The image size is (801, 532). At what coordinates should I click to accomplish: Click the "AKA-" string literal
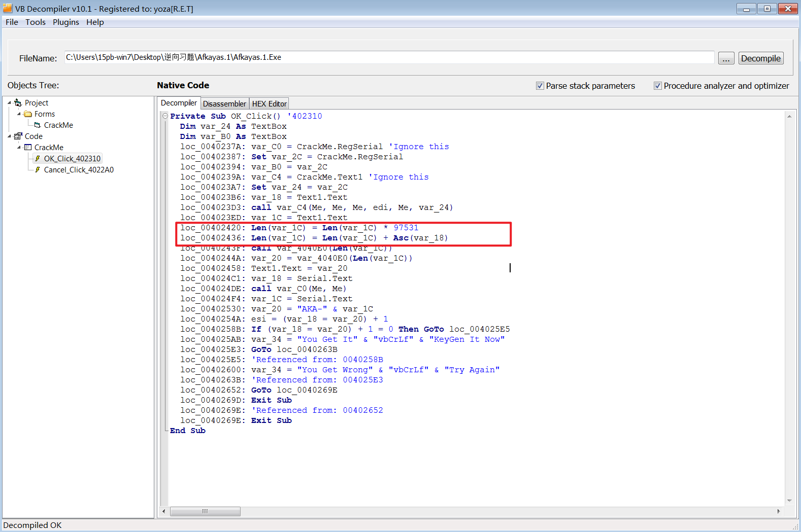point(312,309)
